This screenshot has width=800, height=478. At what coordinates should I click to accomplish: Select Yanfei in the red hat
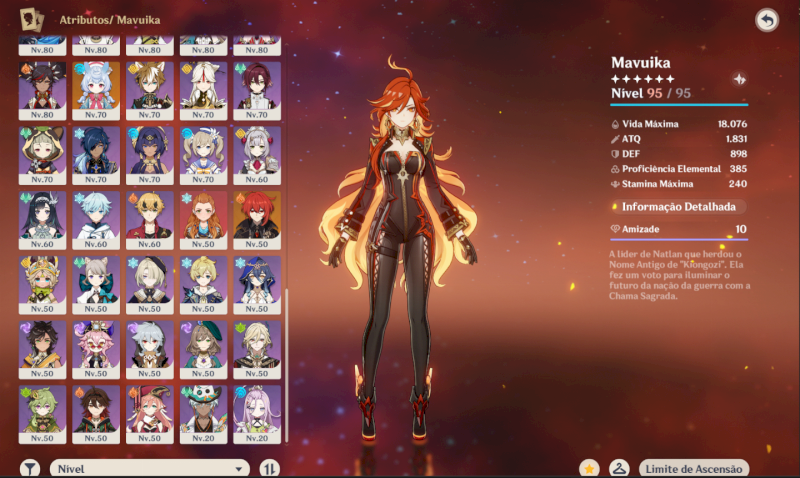tap(149, 415)
